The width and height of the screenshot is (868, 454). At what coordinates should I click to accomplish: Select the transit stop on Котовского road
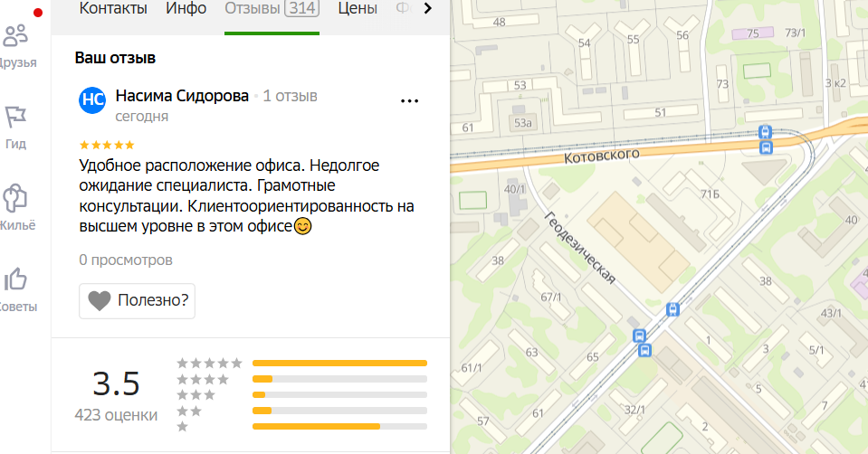766,147
